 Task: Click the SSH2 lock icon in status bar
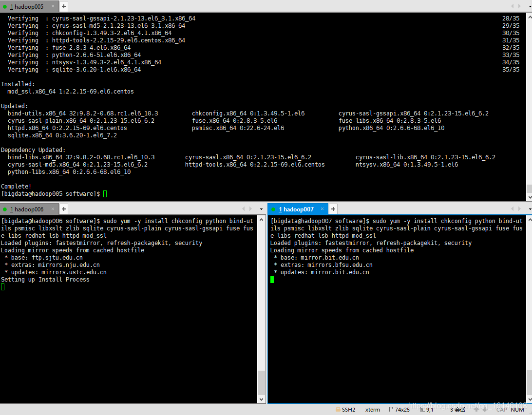[338, 409]
